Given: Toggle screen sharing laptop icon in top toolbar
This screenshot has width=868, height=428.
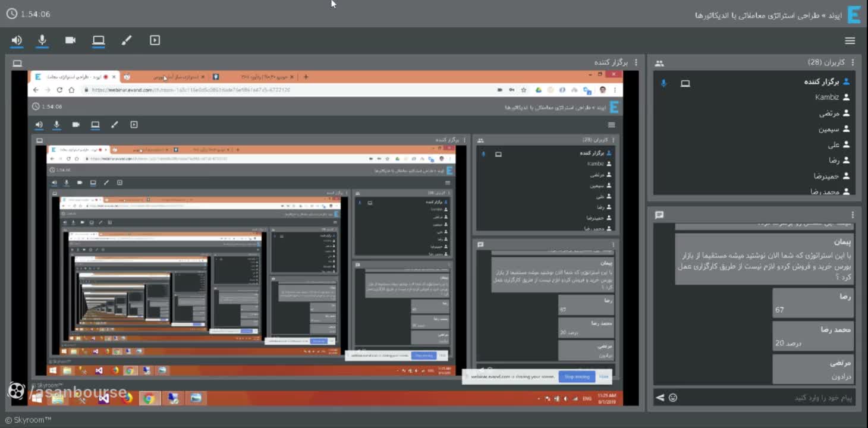Looking at the screenshot, I should pos(99,40).
